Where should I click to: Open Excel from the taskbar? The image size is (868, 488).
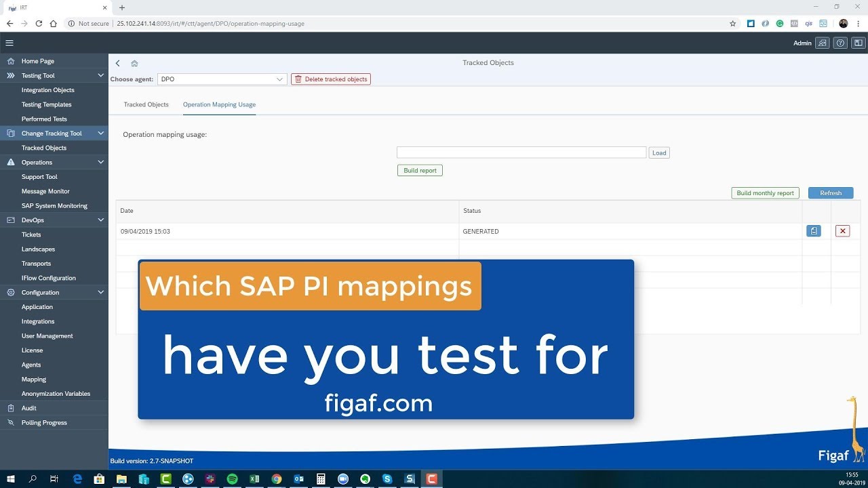pyautogui.click(x=254, y=479)
